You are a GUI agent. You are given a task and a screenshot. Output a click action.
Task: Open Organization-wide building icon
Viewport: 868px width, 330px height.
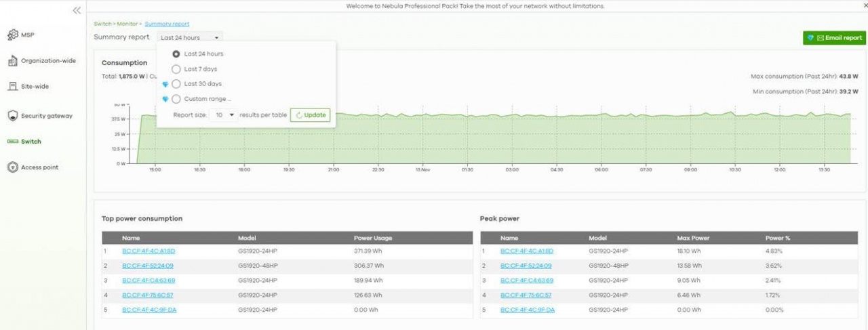(x=12, y=61)
